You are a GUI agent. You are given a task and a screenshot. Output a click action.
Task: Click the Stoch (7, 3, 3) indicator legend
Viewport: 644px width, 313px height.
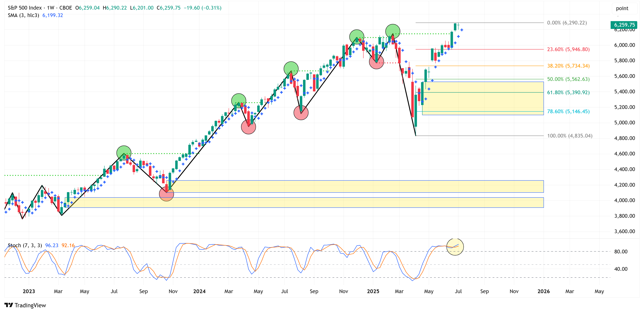coord(25,245)
